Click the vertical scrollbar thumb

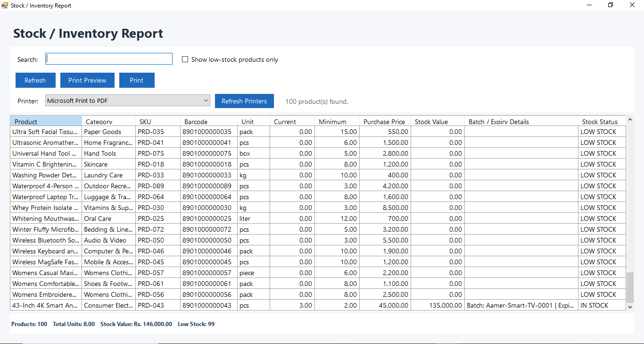coord(630,287)
